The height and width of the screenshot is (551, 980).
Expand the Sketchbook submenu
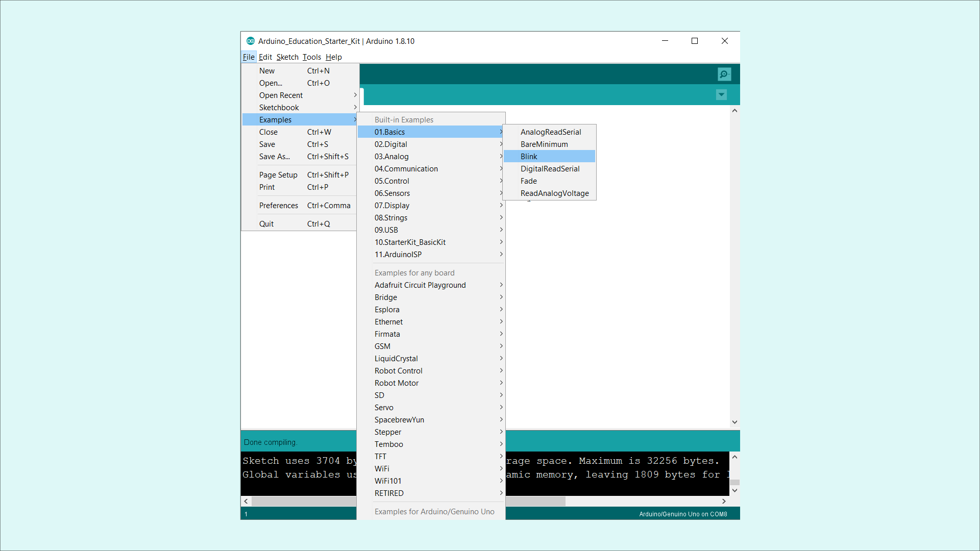click(300, 108)
